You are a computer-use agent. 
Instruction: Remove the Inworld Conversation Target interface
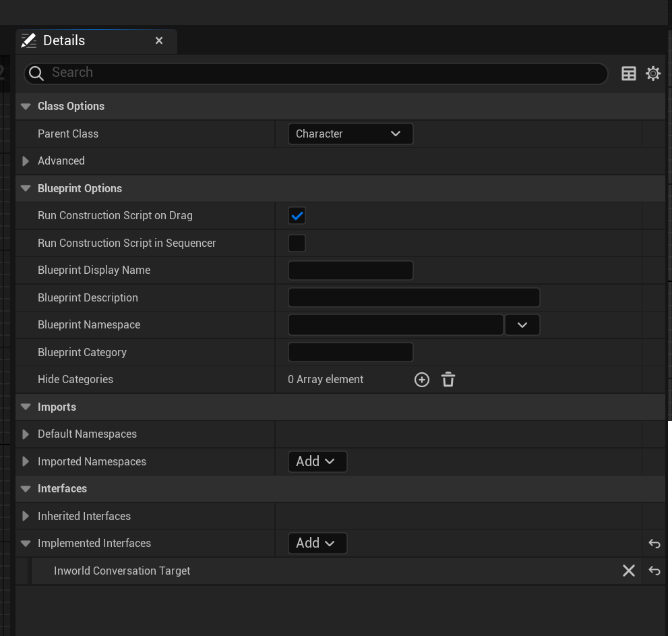628,571
